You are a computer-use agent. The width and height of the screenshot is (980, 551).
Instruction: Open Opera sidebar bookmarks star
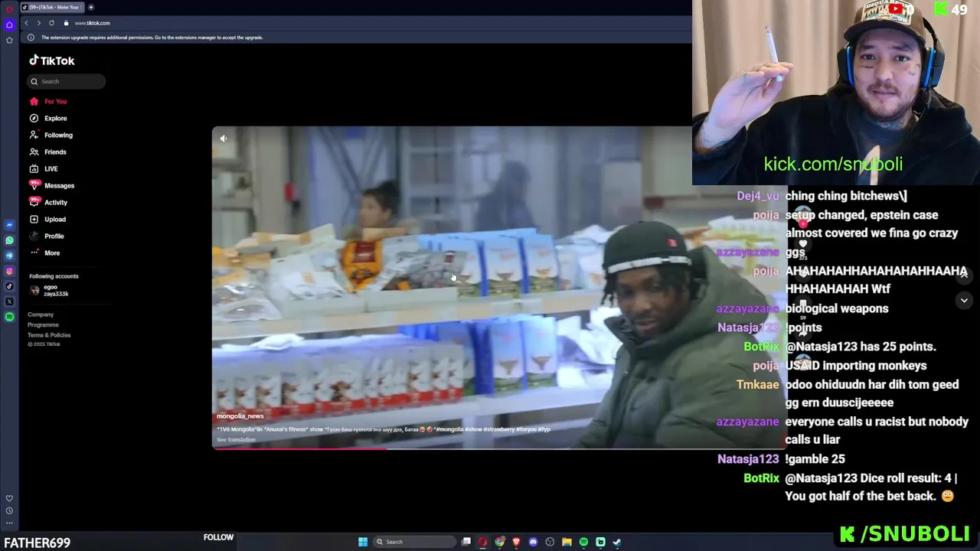point(9,40)
